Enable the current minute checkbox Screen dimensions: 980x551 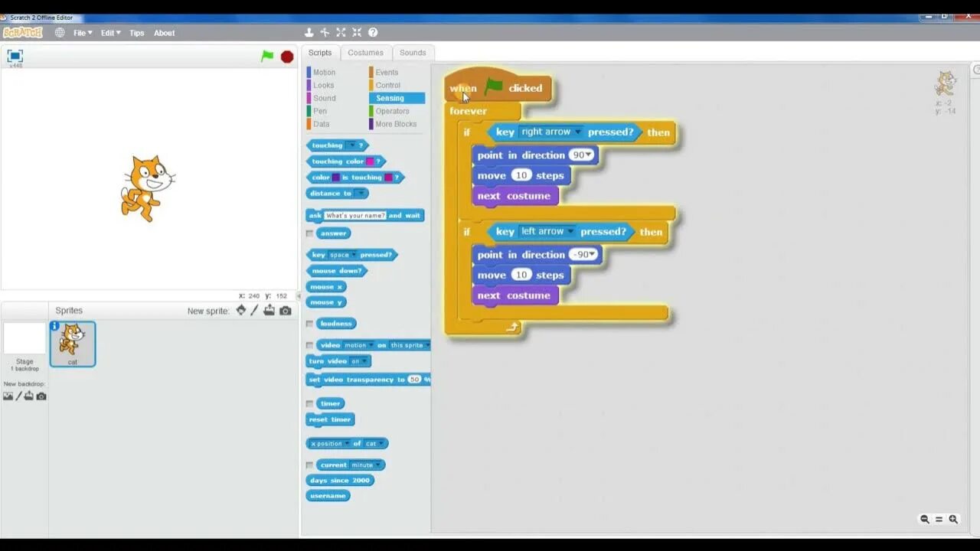click(x=309, y=465)
